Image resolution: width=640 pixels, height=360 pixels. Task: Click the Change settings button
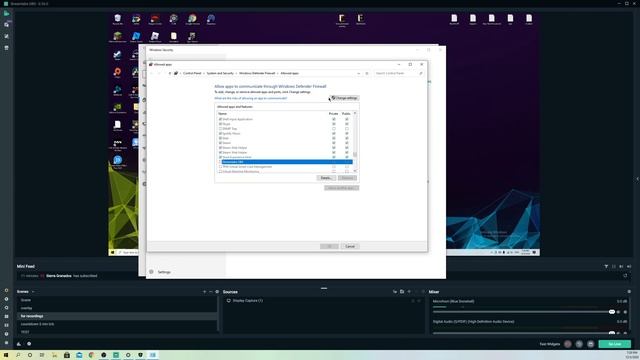tap(344, 98)
